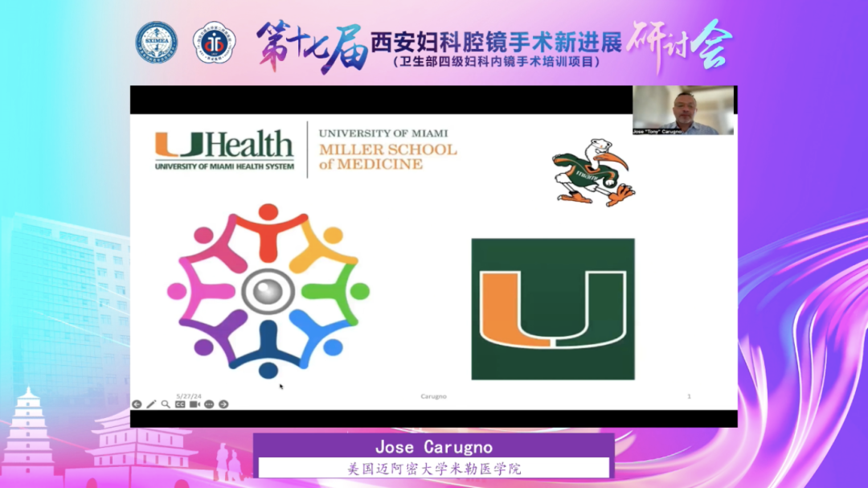This screenshot has height=488, width=868.
Task: Click the Jose Carugno name banner
Action: click(x=434, y=446)
